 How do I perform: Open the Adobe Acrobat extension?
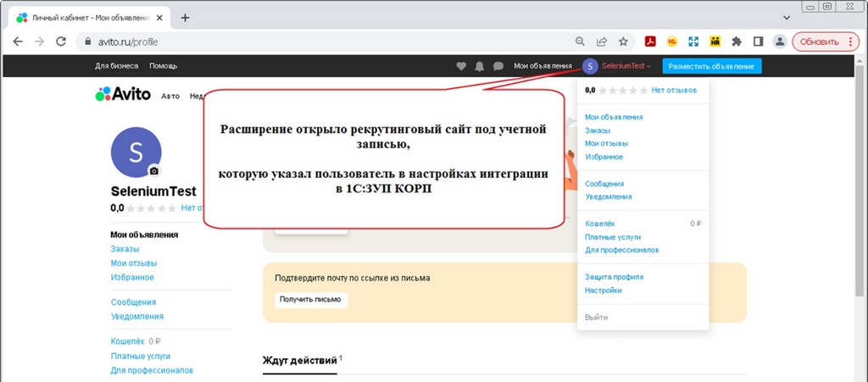[650, 42]
